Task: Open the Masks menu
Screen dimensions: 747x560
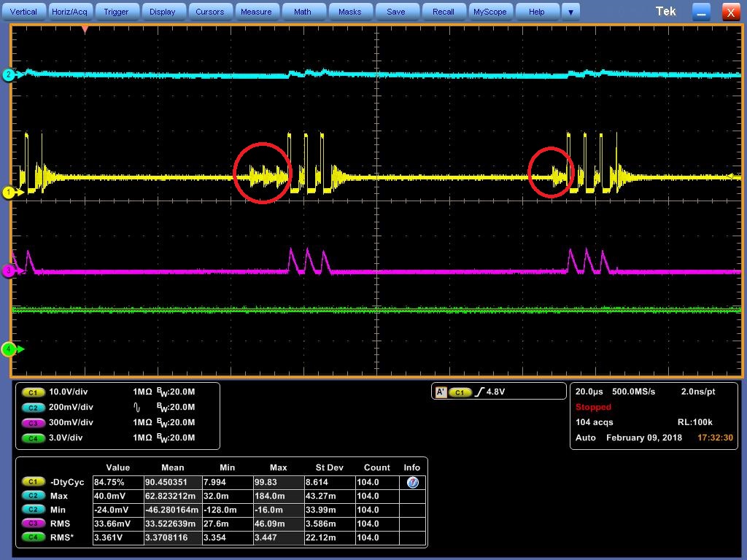Action: click(x=349, y=12)
